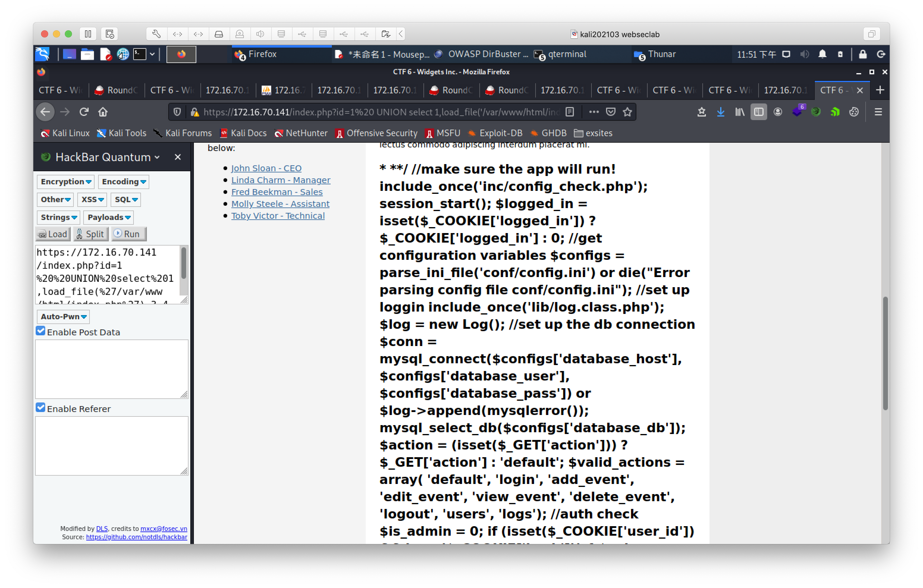Open Linda Charm - Manager link
The image size is (923, 588).
[281, 180]
